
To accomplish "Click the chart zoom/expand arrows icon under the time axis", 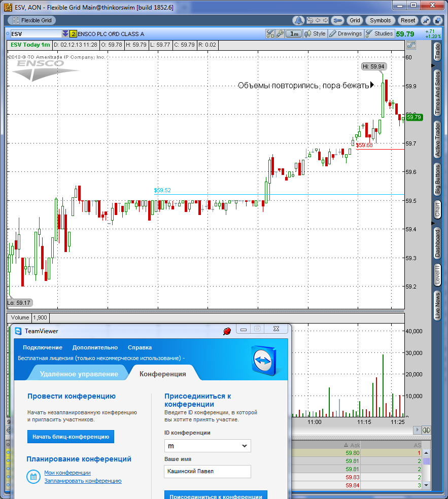I will 426,430.
